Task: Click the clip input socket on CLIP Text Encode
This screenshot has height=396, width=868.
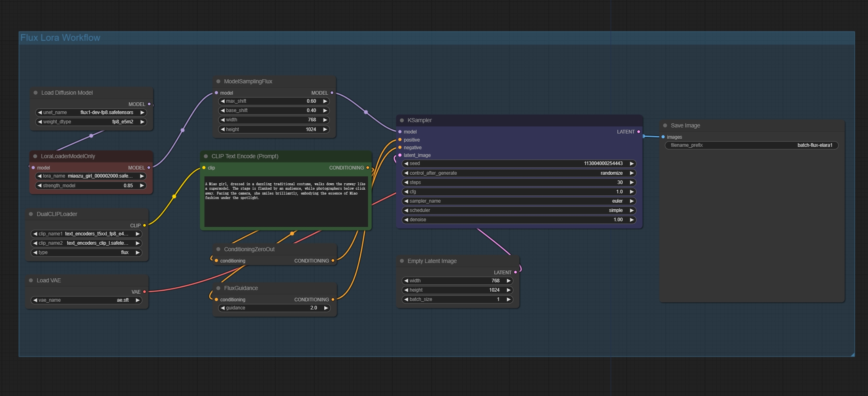Action: pos(204,168)
